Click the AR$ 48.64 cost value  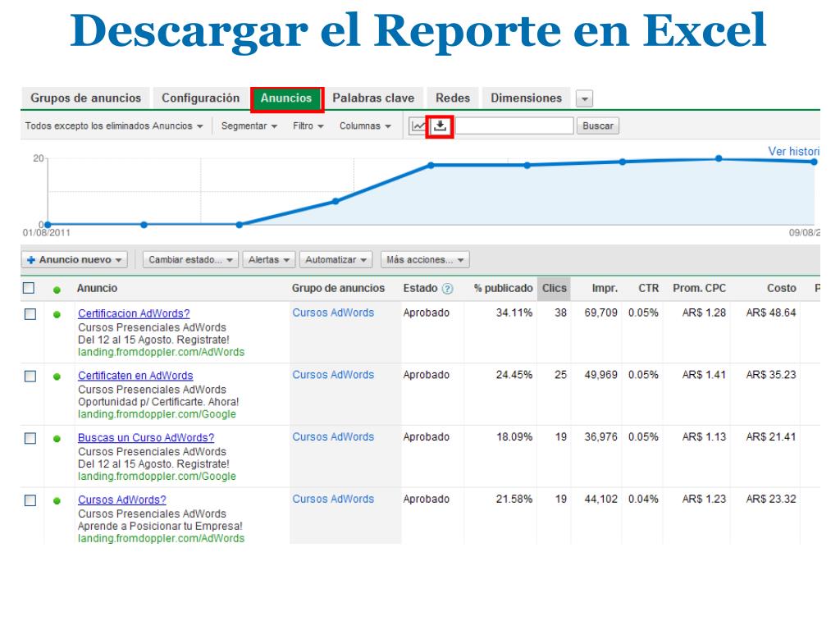pyautogui.click(x=771, y=313)
